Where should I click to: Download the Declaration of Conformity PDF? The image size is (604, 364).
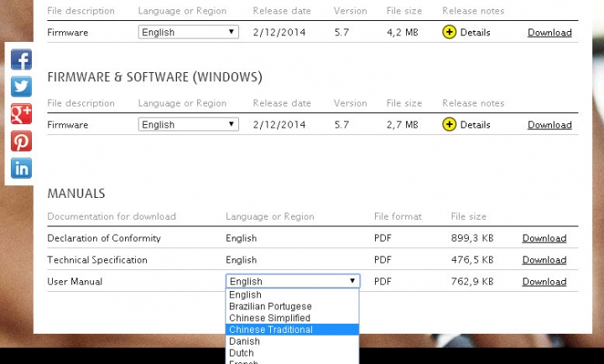(x=544, y=238)
